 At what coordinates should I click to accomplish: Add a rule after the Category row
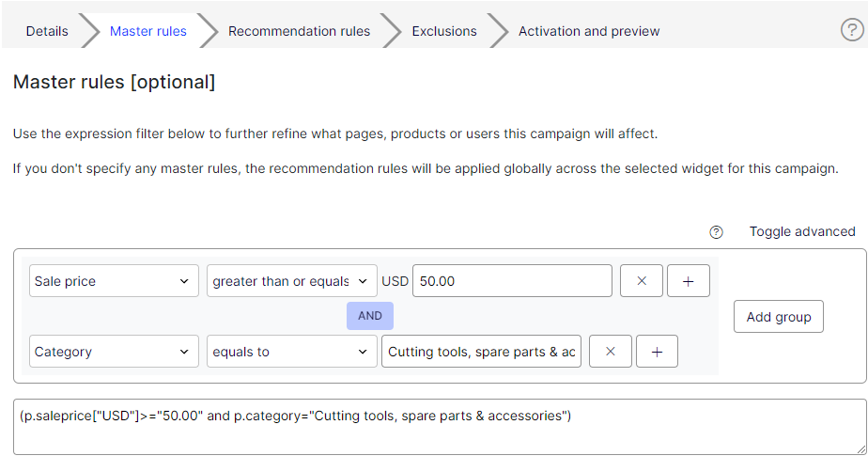click(657, 352)
